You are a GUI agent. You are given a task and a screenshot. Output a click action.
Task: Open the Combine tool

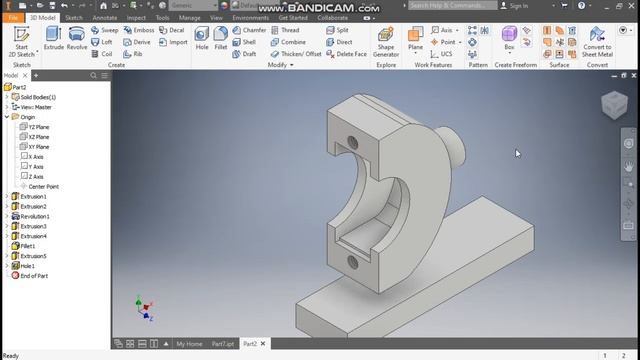288,42
